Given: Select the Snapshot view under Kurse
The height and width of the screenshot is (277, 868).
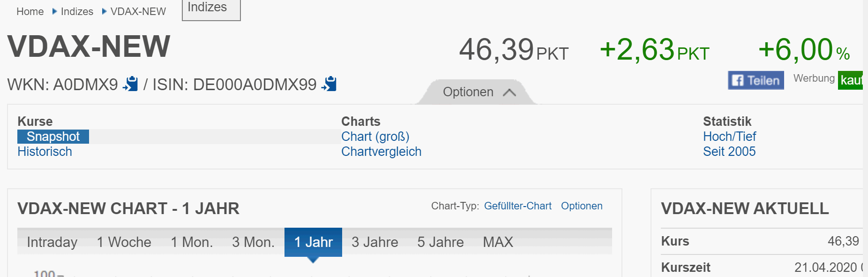Looking at the screenshot, I should pyautogui.click(x=53, y=137).
